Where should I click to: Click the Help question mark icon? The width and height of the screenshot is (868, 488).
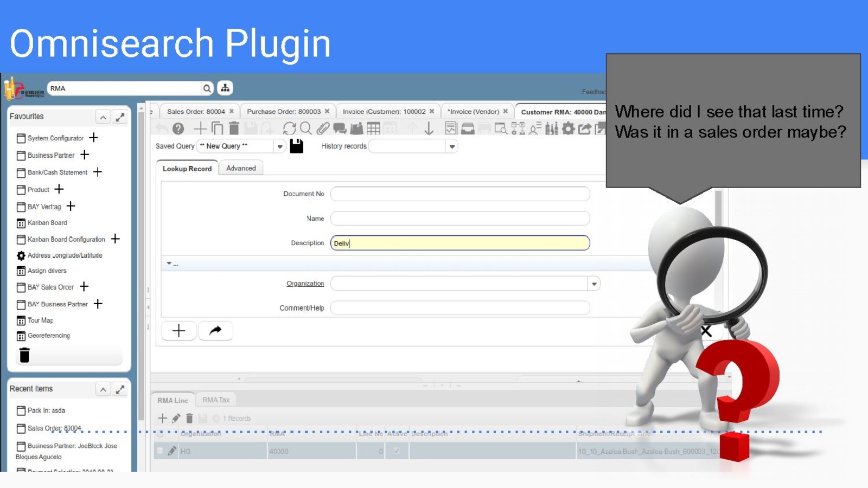click(x=178, y=129)
